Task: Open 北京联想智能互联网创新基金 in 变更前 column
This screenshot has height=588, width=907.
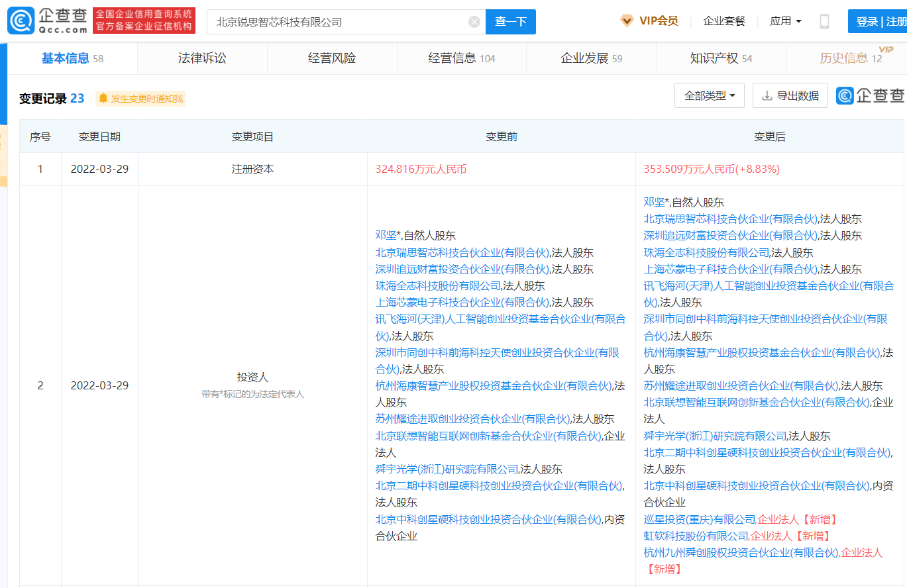Action: click(x=488, y=436)
